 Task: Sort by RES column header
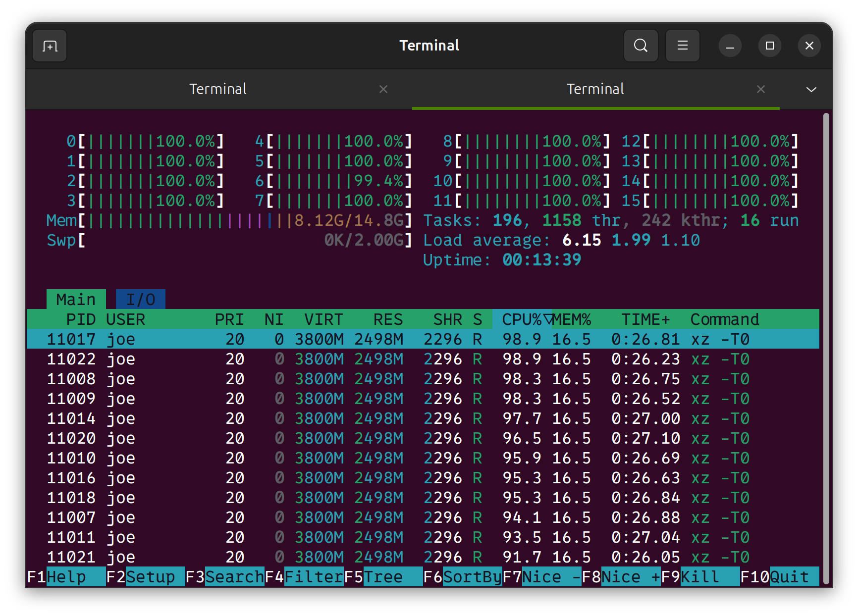tap(388, 319)
